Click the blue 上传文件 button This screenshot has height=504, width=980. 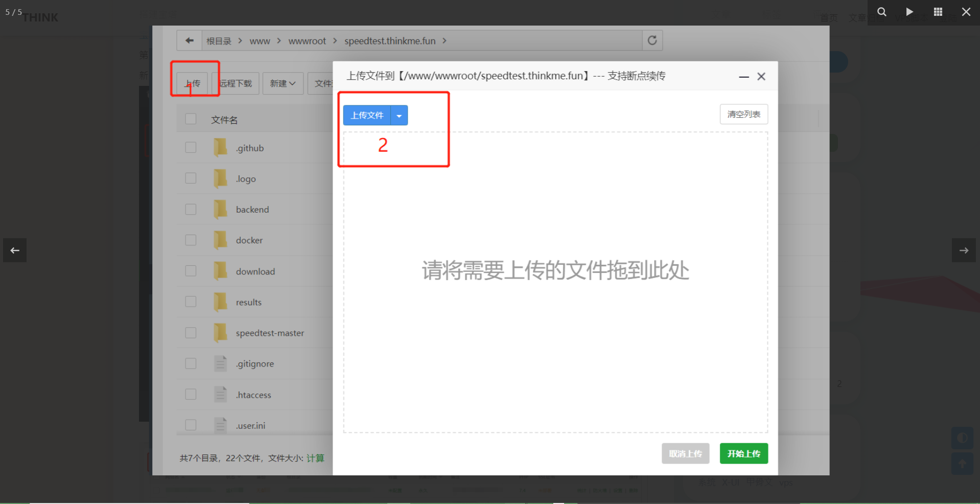tap(367, 116)
